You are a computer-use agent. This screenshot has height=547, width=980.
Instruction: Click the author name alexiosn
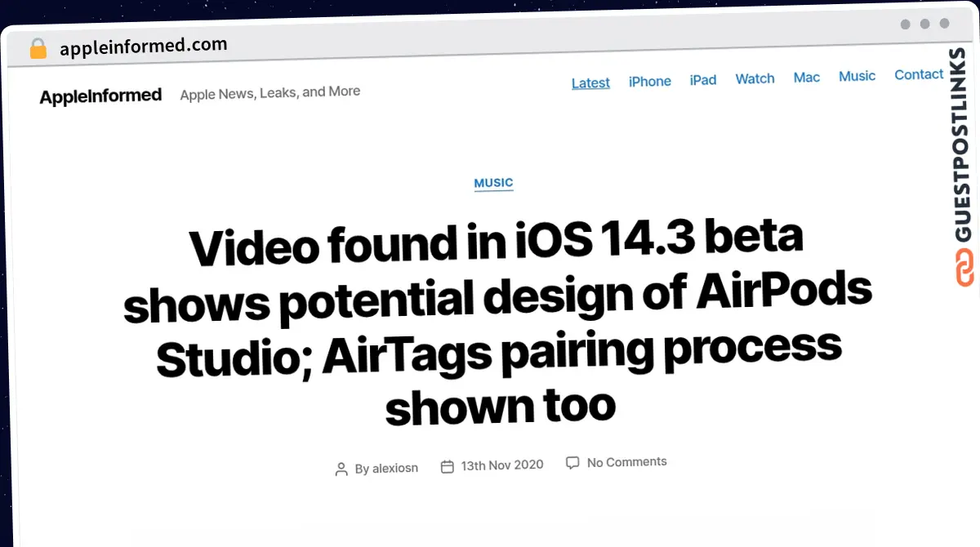pos(395,468)
